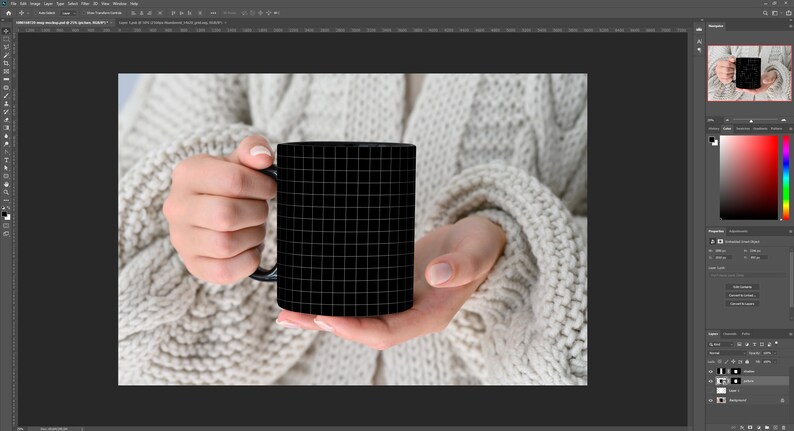Toggle the layer filter on/off switch
Screen dimensions: 794x431
(x=776, y=343)
